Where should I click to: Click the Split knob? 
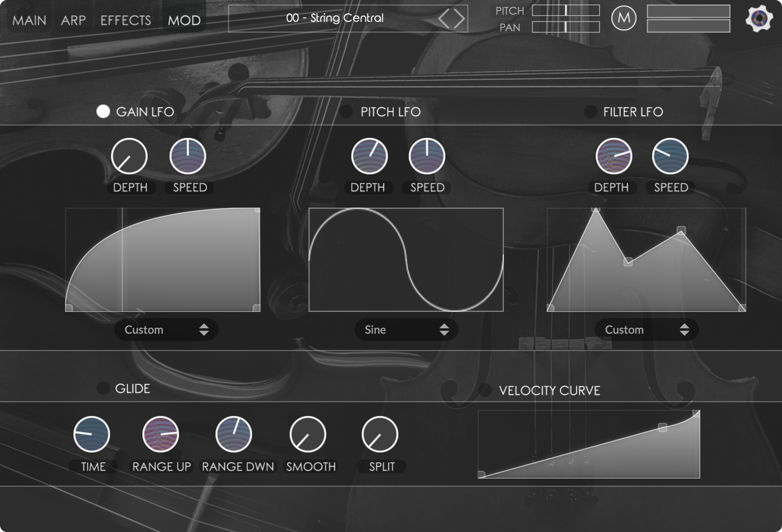(x=381, y=434)
